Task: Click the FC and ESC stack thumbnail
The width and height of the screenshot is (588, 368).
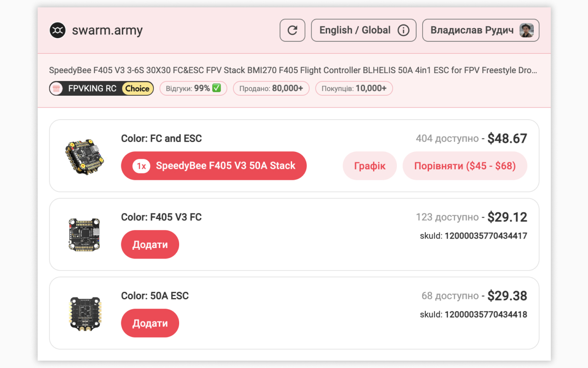Action: (84, 155)
